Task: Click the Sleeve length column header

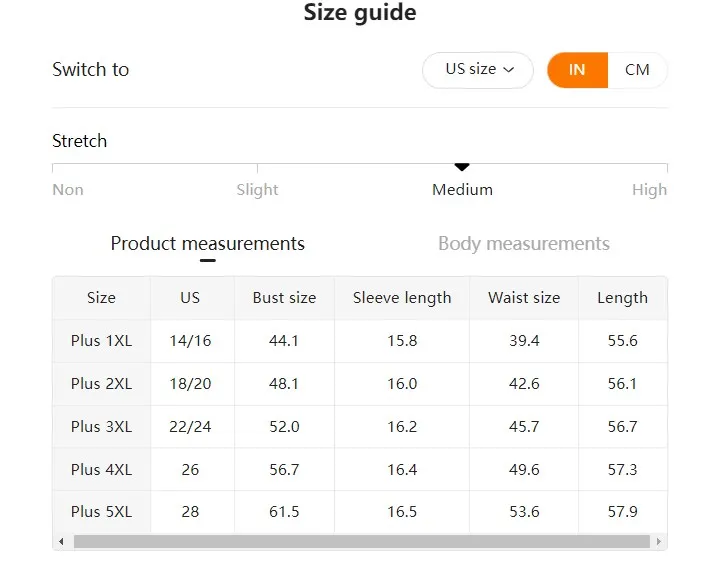Action: 402,298
